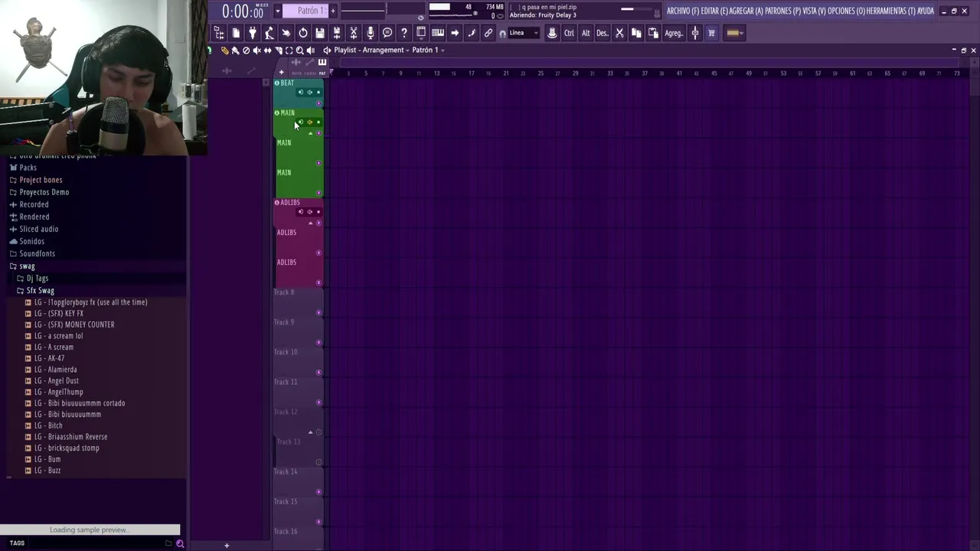Collapse the MAIN track group triangle
The width and height of the screenshot is (980, 551).
pos(310,133)
